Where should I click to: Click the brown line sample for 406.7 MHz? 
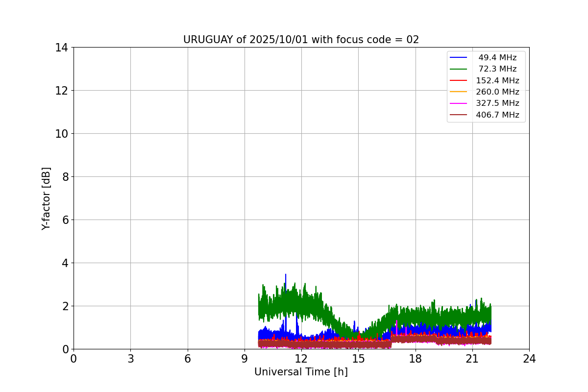click(x=459, y=115)
